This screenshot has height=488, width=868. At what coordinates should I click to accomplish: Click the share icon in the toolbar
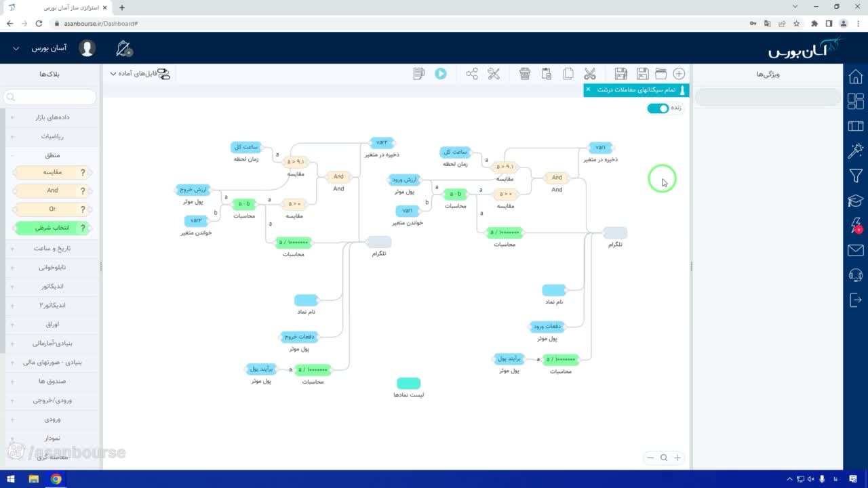(472, 74)
